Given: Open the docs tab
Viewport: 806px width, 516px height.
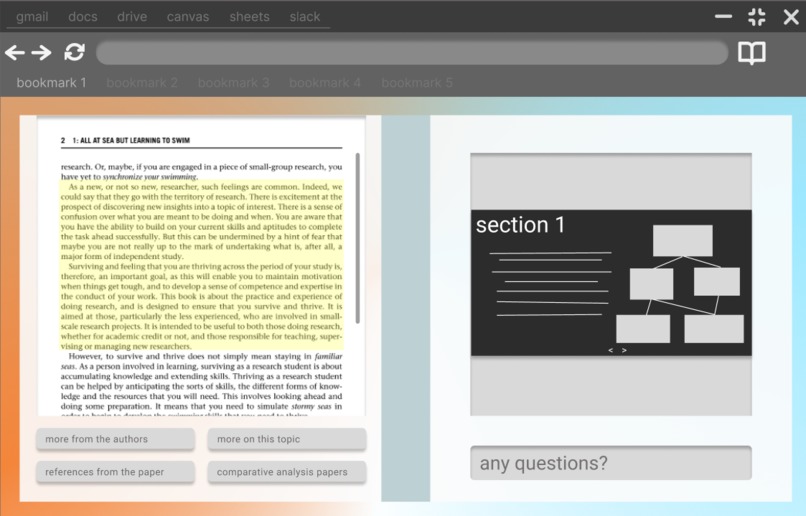Looking at the screenshot, I should pyautogui.click(x=83, y=17).
